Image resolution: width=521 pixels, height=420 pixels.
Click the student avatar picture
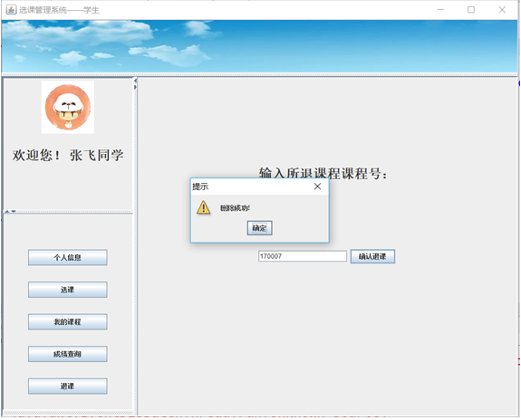tap(68, 107)
